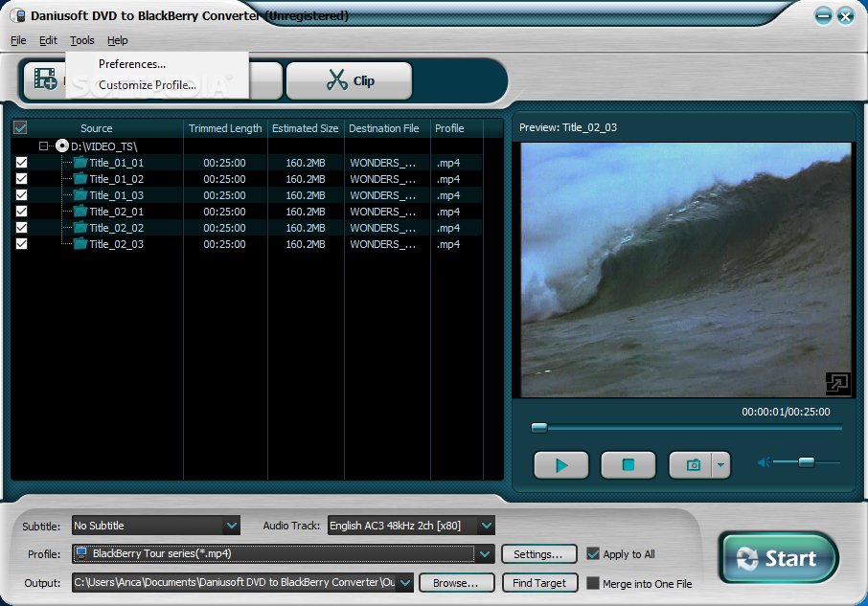This screenshot has width=868, height=606.
Task: Open the Audio Track dropdown
Action: (x=486, y=526)
